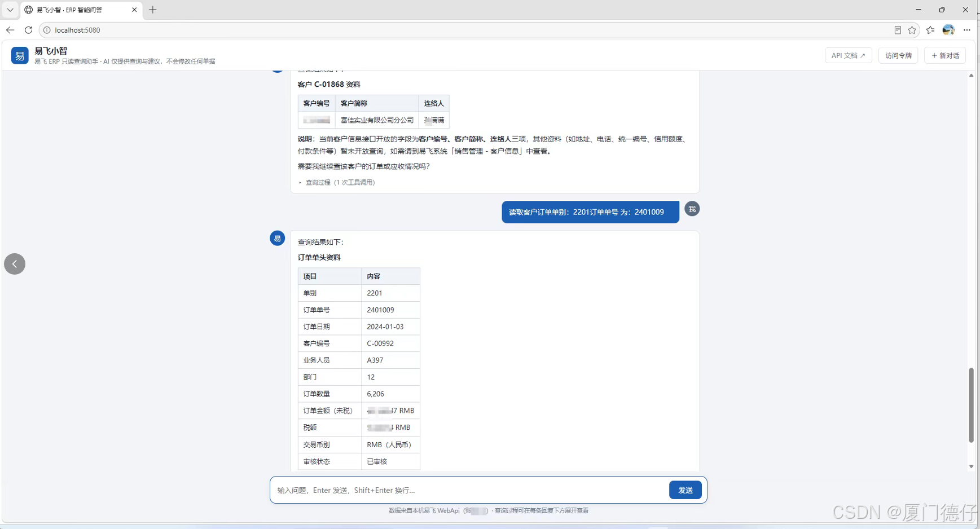Reload the page with the refresh icon
Viewport: 980px width, 529px height.
28,30
